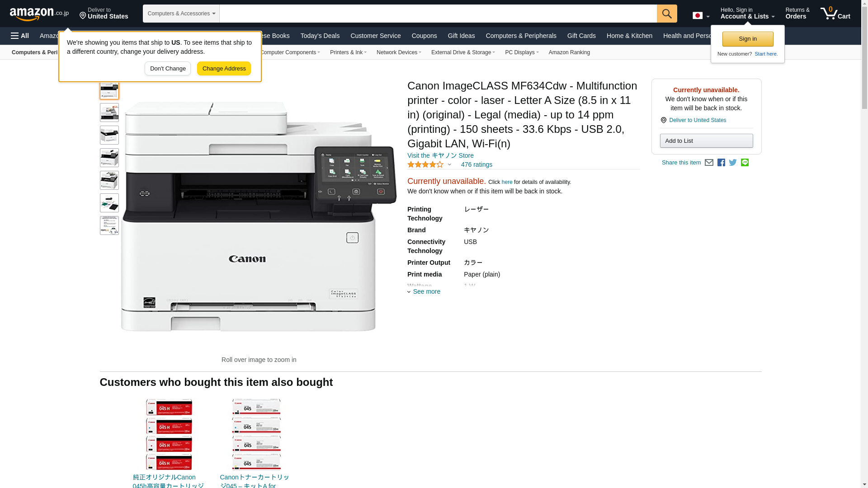Screen dimensions: 868x488
Task: Open Network Devices submenu
Action: coord(399,52)
